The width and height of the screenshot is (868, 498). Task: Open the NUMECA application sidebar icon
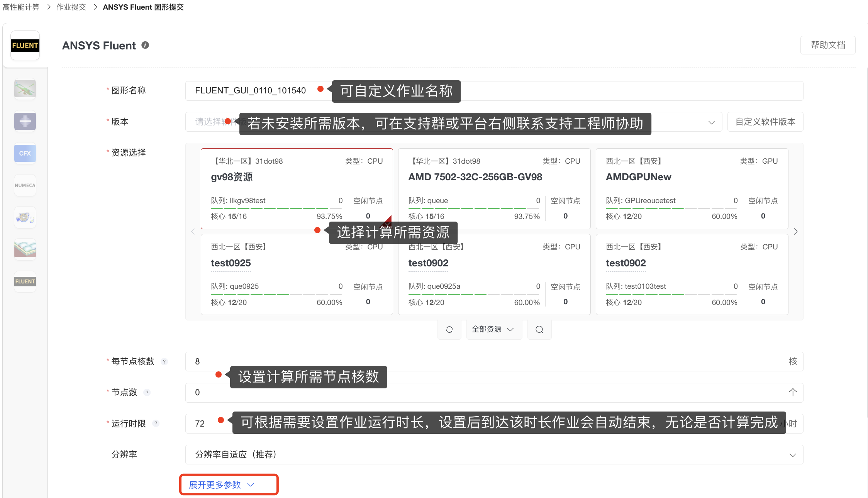[25, 185]
